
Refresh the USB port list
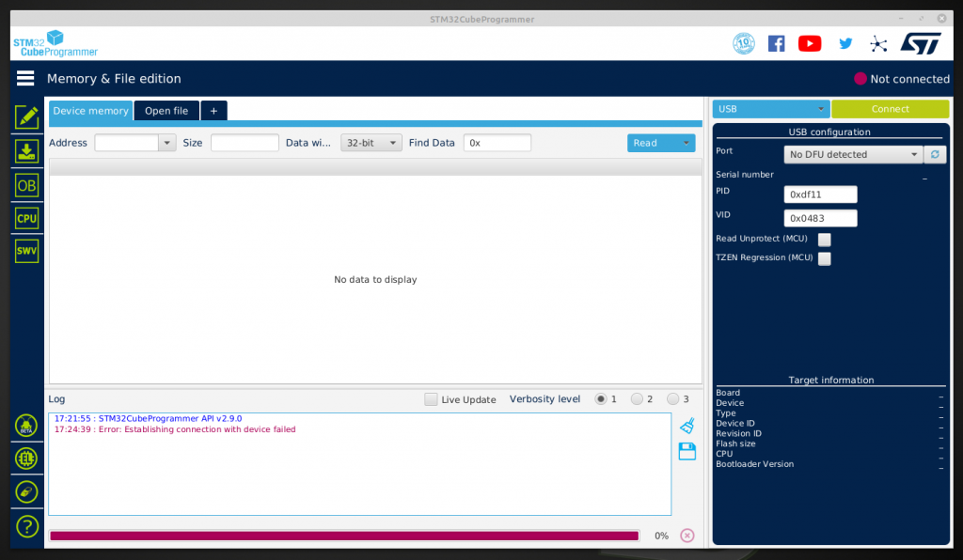tap(935, 154)
